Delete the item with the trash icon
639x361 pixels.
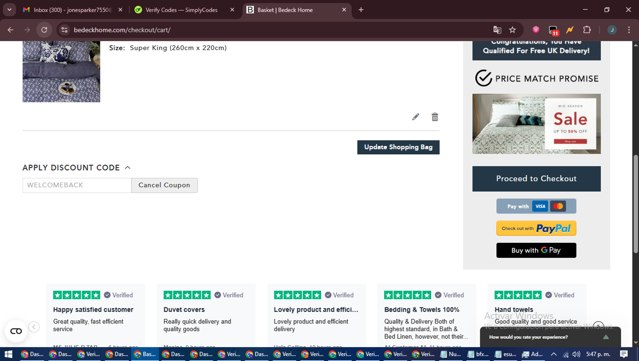[x=435, y=117]
